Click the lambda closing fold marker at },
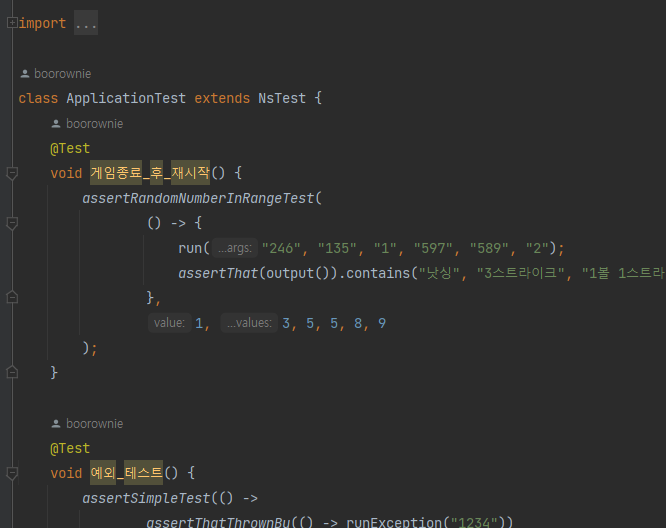The image size is (666, 528). click(x=12, y=297)
